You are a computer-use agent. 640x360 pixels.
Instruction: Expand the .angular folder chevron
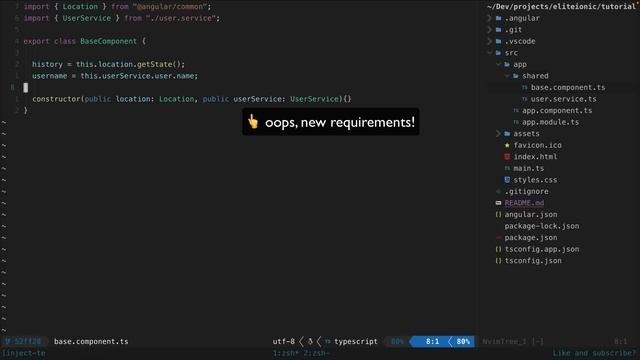[489, 18]
